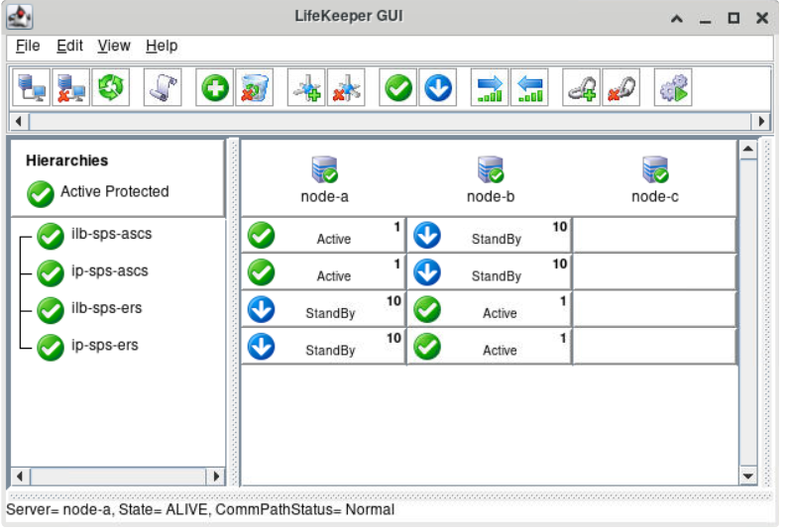Click ip-sps-ascs StandBy cell on node-b
Viewport: 786px width, 532px height.
point(490,272)
